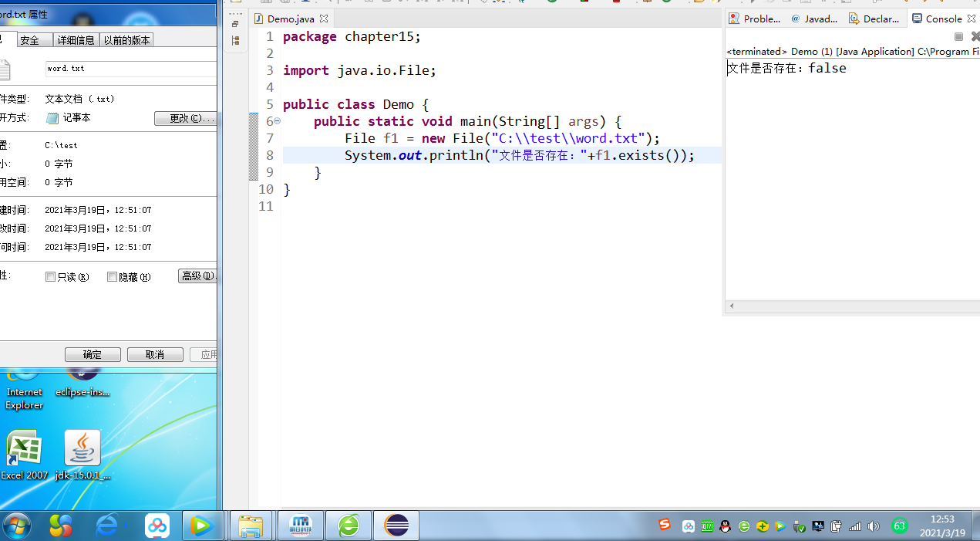Toggle the Read-only (只读) checkbox
980x541 pixels.
(51, 277)
